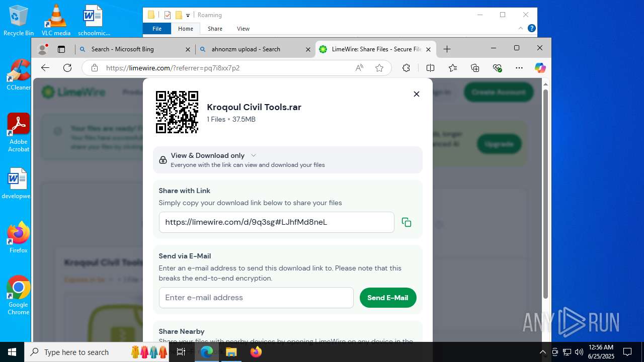Open network status tray icon
Viewport: 644px width, 362px height.
pyautogui.click(x=567, y=352)
